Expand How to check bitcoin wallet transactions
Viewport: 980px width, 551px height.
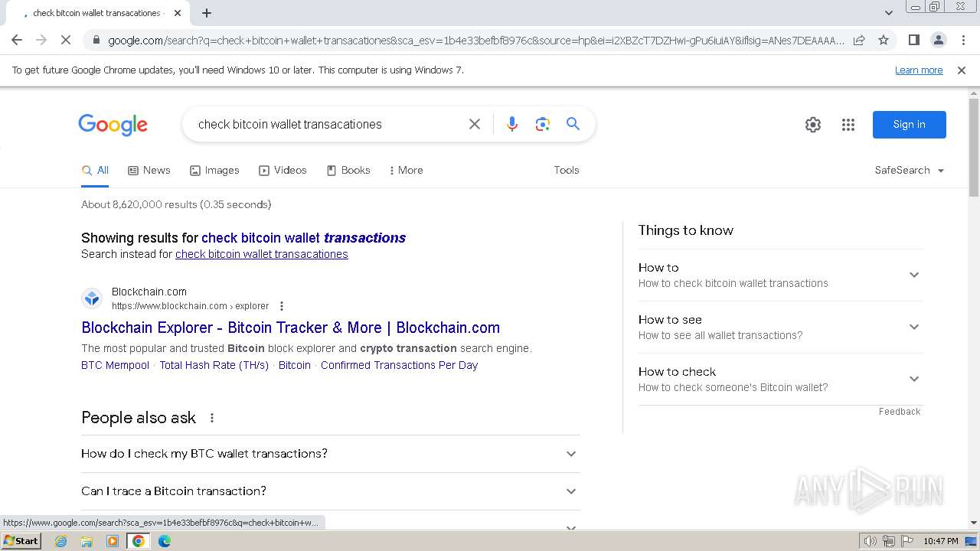click(780, 275)
